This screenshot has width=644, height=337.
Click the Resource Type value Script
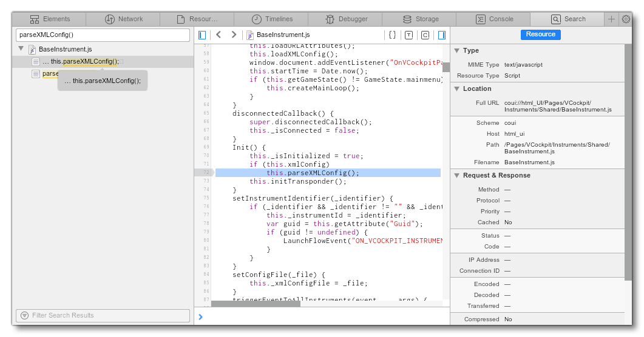(x=512, y=76)
